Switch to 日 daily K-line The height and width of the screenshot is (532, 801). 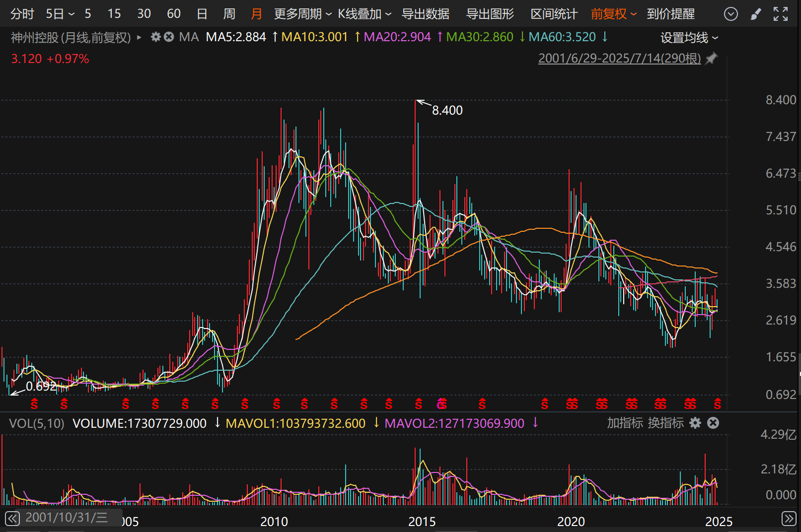pyautogui.click(x=202, y=14)
